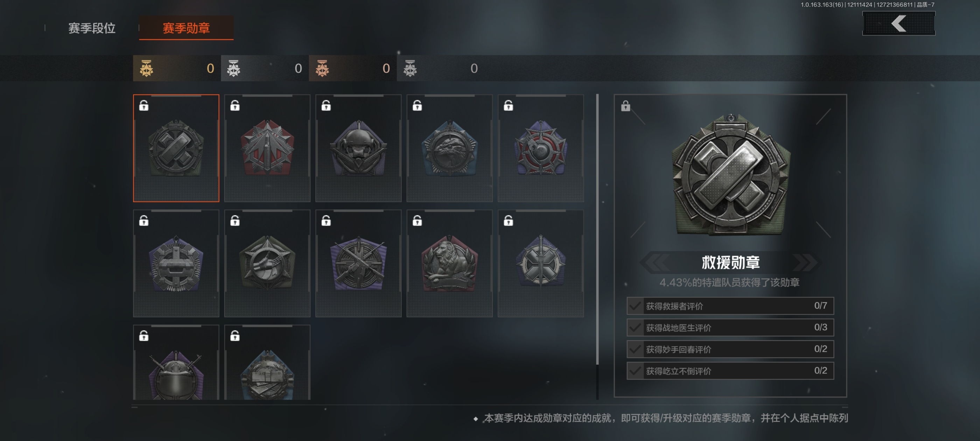Screen dimensions: 980x441
Task: Select the pilot helmet medal
Action: (x=358, y=148)
